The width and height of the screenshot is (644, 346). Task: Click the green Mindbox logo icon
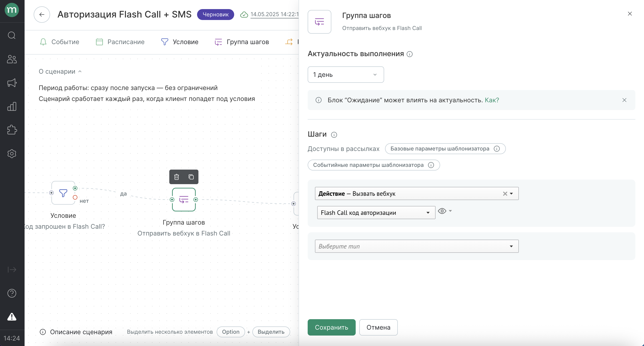coord(12,10)
